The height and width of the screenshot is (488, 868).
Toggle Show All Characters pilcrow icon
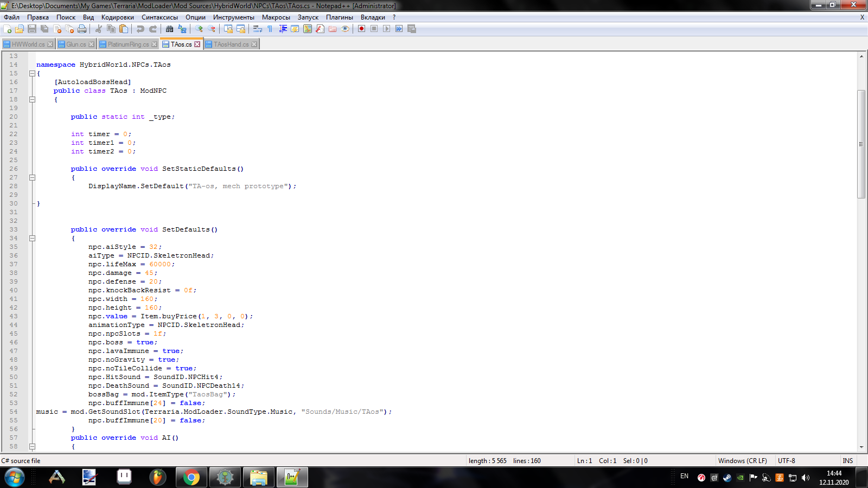(x=270, y=29)
